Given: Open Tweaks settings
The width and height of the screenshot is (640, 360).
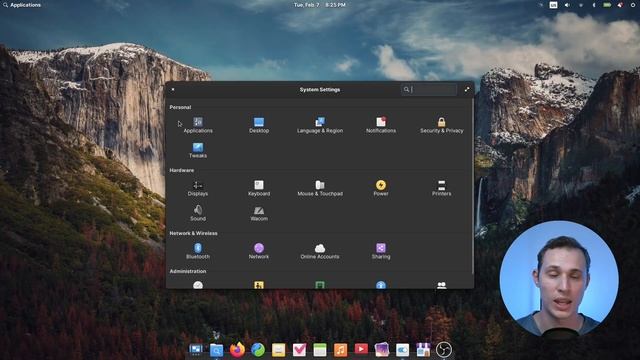Looking at the screenshot, I should coord(198,150).
